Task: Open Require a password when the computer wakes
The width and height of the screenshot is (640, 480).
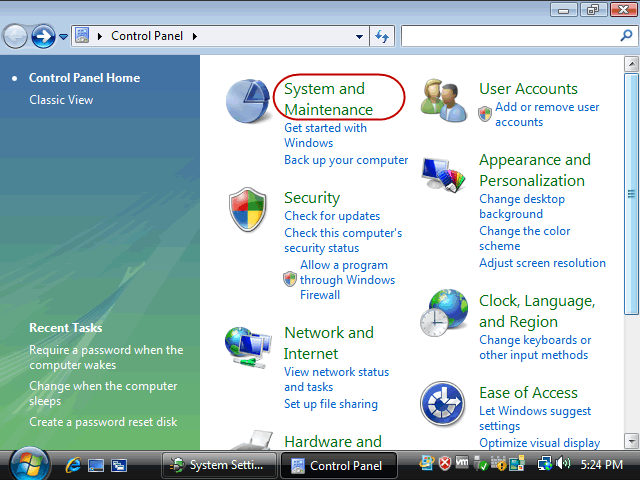Action: [106, 357]
